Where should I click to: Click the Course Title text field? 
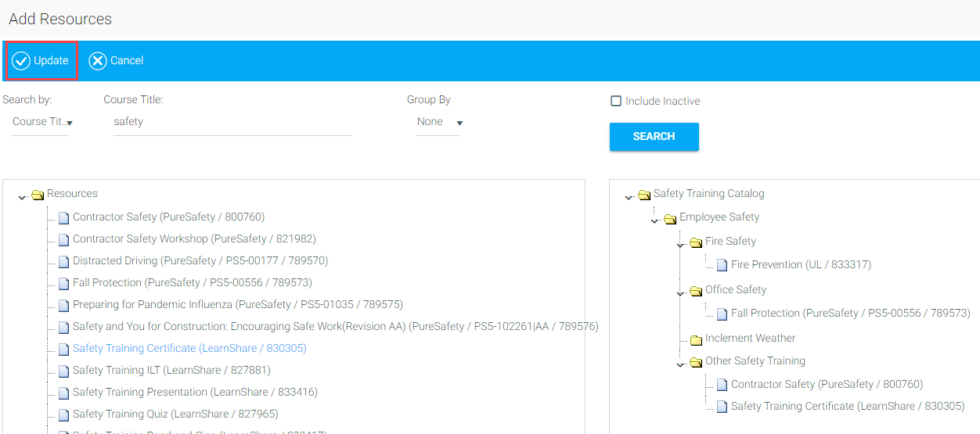232,122
